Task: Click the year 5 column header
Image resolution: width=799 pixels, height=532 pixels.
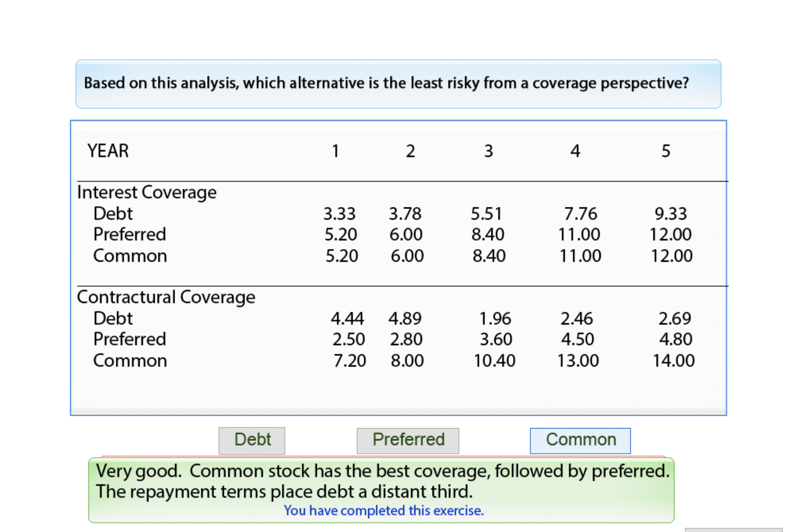Action: 666,151
